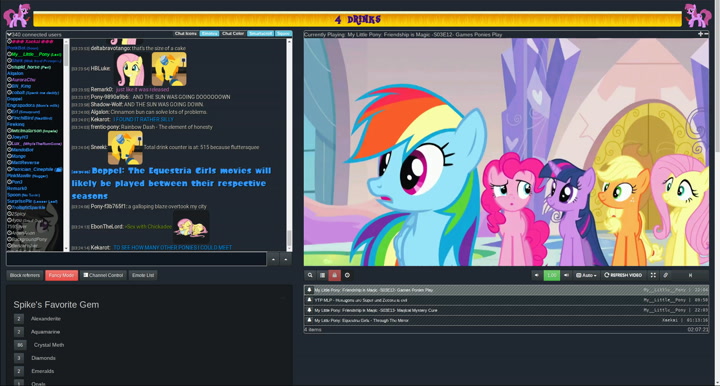Click user JoeyH3 in the user list
Image resolution: width=720 pixels, height=386 pixels.
[x=20, y=137]
